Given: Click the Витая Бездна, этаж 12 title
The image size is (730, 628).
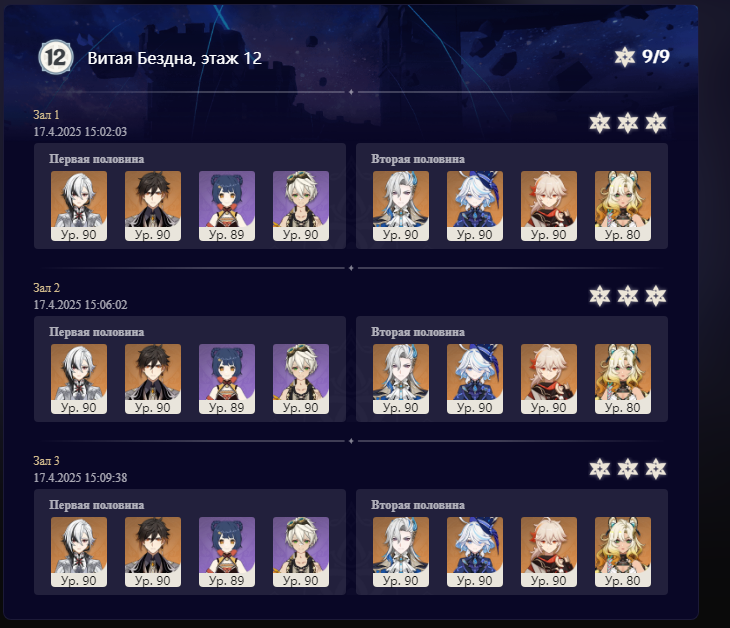Looking at the screenshot, I should tap(175, 58).
